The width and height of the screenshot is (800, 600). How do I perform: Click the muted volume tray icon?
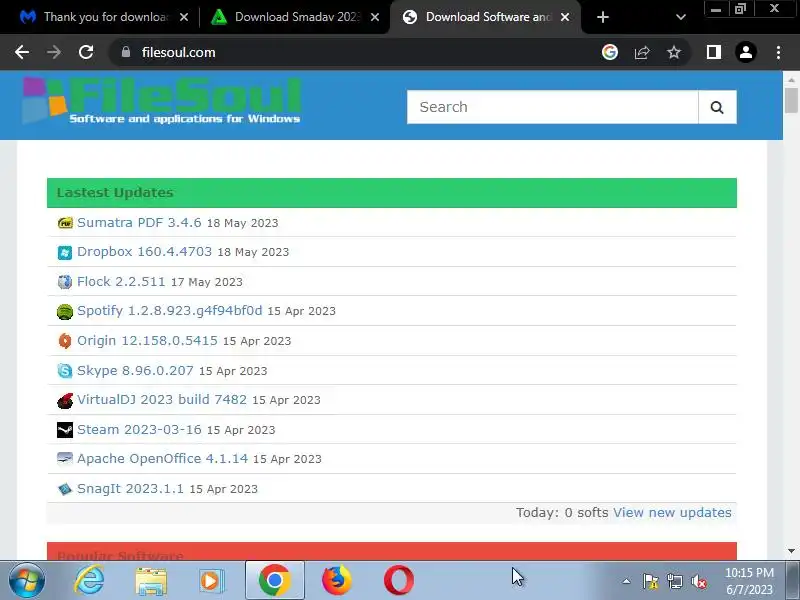pyautogui.click(x=699, y=582)
